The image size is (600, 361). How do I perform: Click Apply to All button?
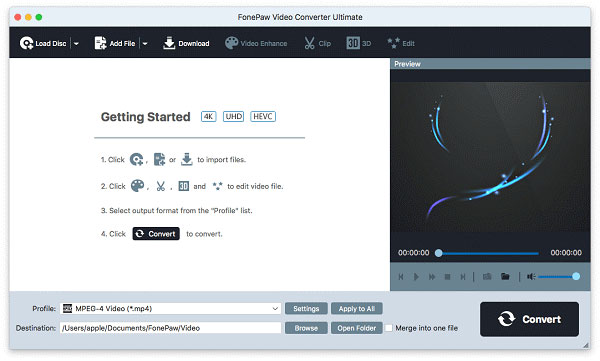tap(357, 309)
